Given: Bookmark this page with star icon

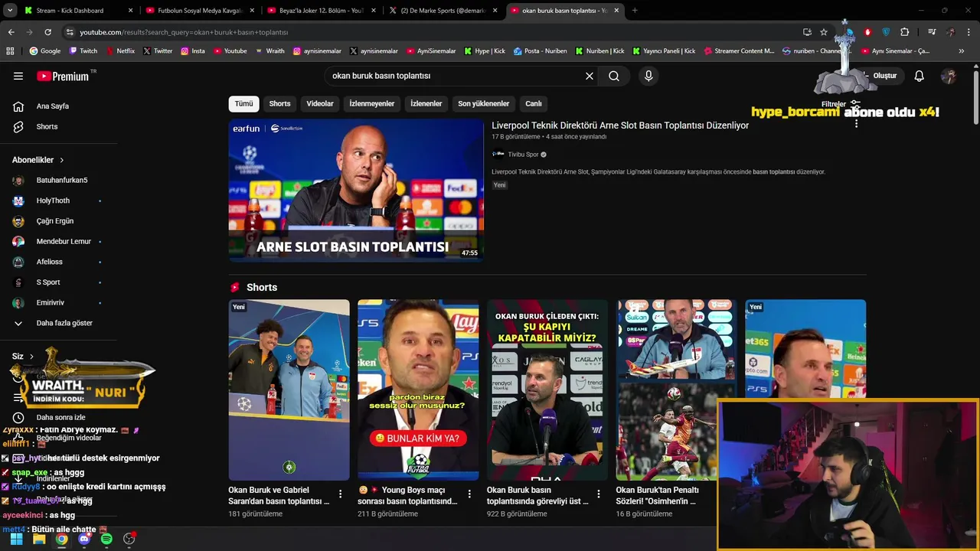Looking at the screenshot, I should [x=824, y=32].
